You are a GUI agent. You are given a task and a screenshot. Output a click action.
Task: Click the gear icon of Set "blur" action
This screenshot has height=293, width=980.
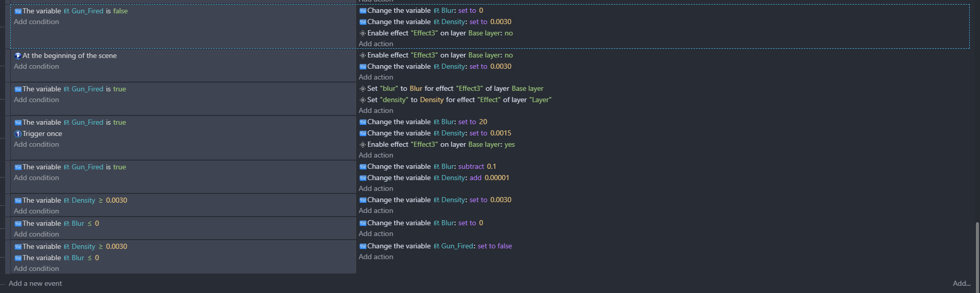click(x=363, y=89)
